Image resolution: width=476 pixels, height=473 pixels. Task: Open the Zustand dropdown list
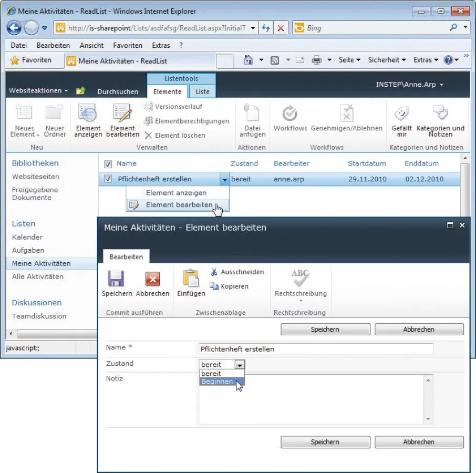click(240, 364)
